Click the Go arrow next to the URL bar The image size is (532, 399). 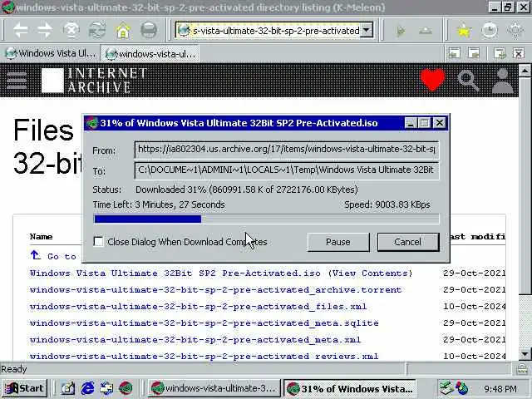pos(401,32)
